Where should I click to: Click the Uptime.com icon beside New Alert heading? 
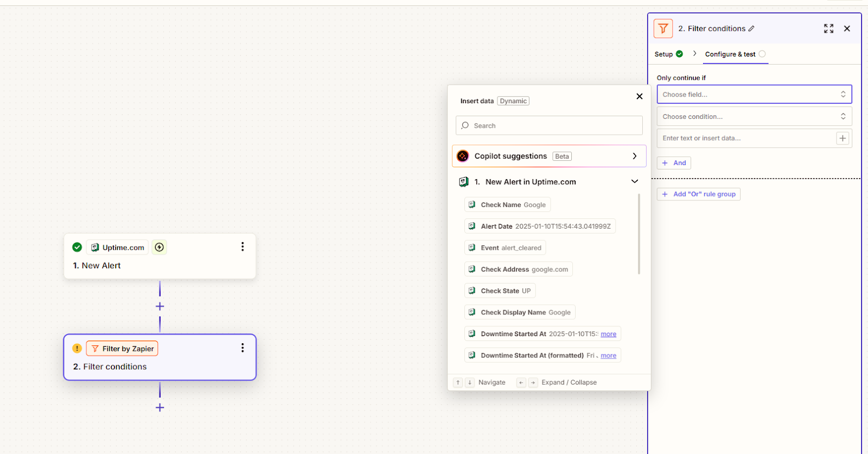tap(464, 182)
